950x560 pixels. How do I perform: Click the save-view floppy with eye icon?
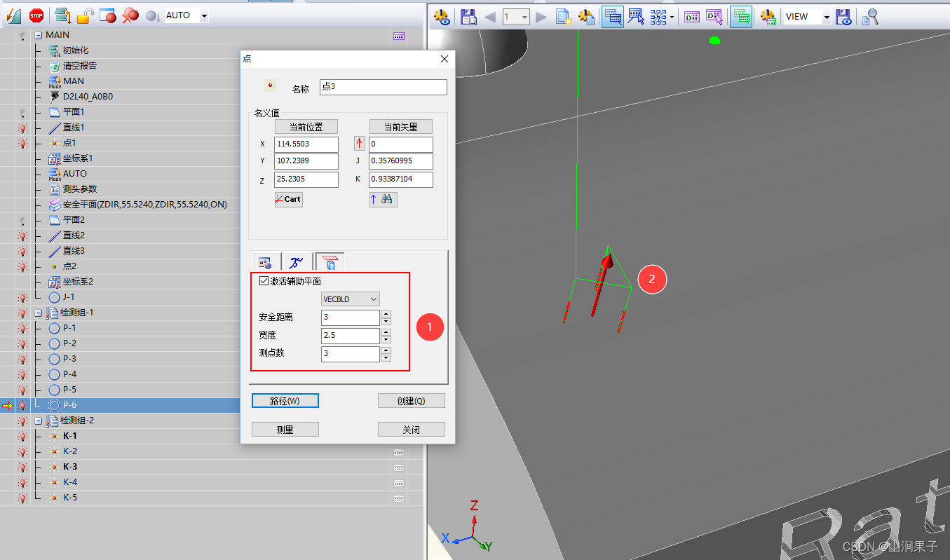(x=844, y=17)
